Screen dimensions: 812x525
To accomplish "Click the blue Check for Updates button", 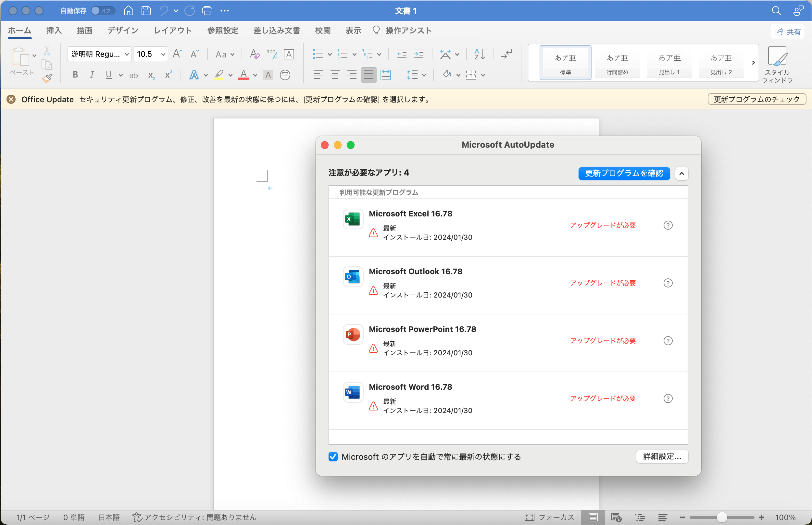I will [624, 174].
